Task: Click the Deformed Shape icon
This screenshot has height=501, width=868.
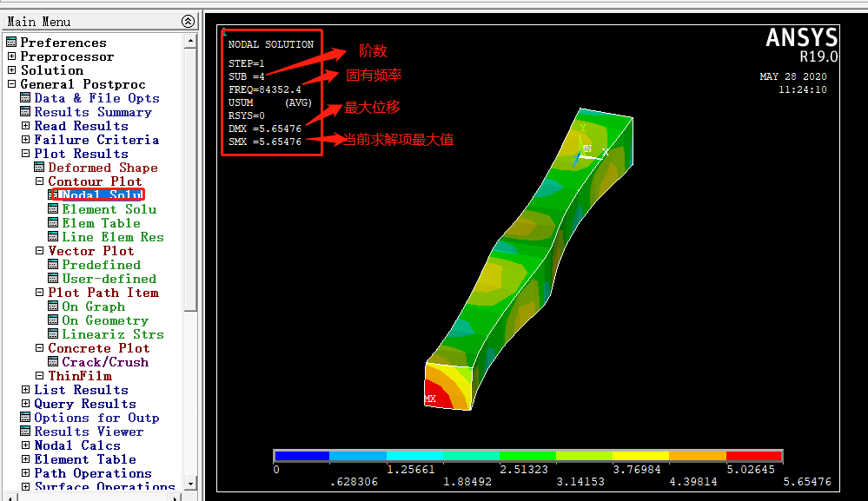Action: [x=39, y=167]
